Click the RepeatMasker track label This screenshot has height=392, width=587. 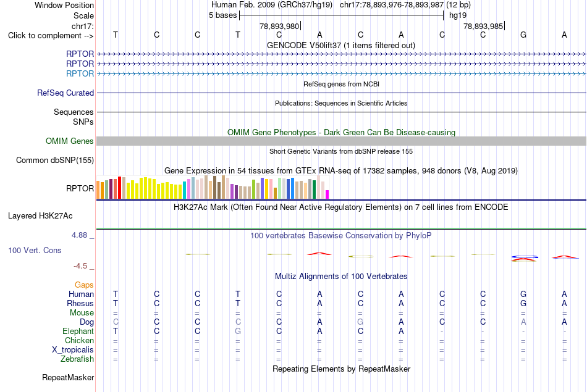tap(68, 377)
